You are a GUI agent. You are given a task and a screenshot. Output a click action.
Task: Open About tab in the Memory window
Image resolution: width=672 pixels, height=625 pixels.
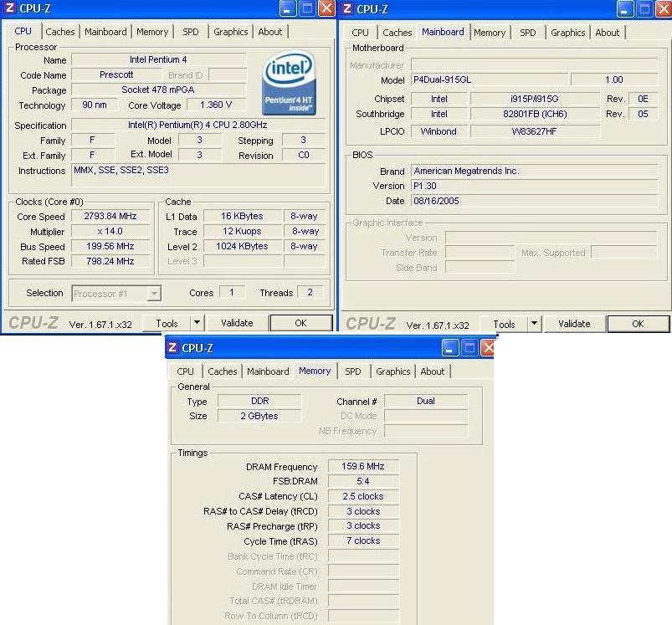433,371
